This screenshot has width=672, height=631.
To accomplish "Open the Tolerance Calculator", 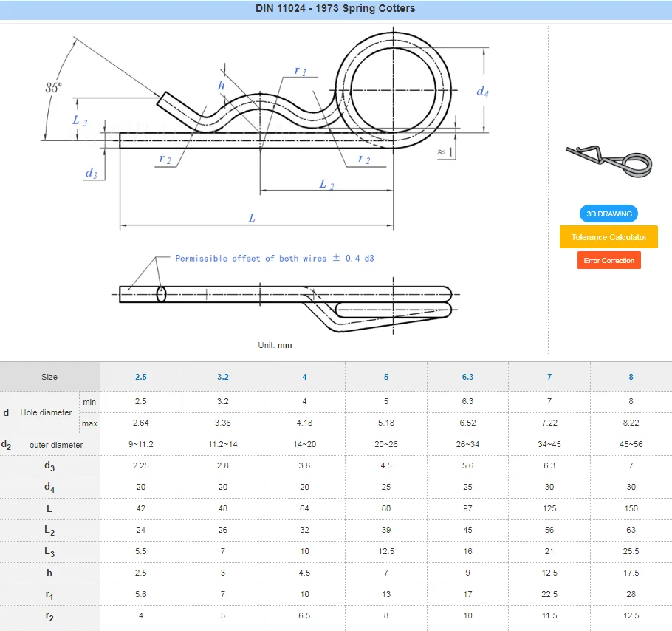I will [608, 237].
